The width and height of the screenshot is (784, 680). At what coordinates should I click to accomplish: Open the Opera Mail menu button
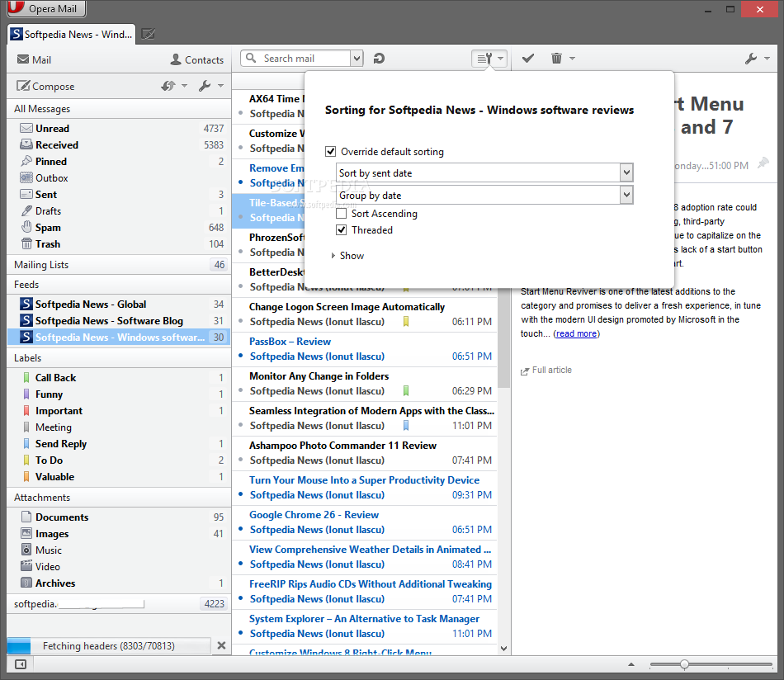pyautogui.click(x=46, y=8)
